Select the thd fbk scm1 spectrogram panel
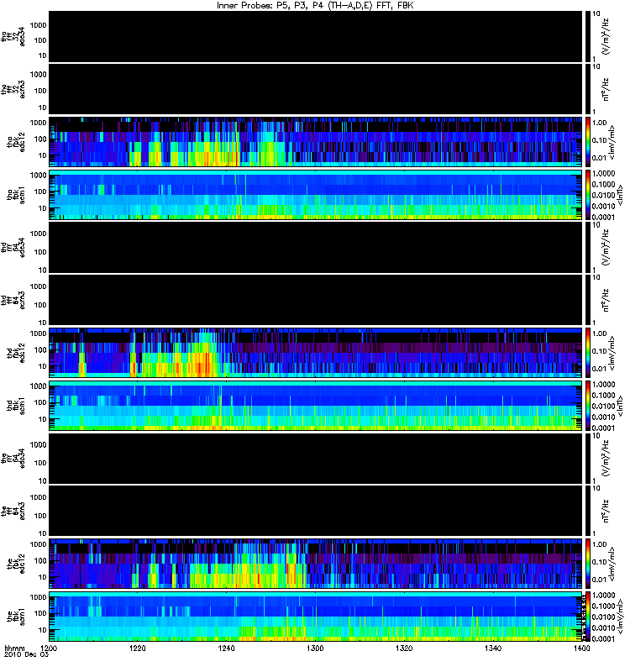 click(316, 406)
